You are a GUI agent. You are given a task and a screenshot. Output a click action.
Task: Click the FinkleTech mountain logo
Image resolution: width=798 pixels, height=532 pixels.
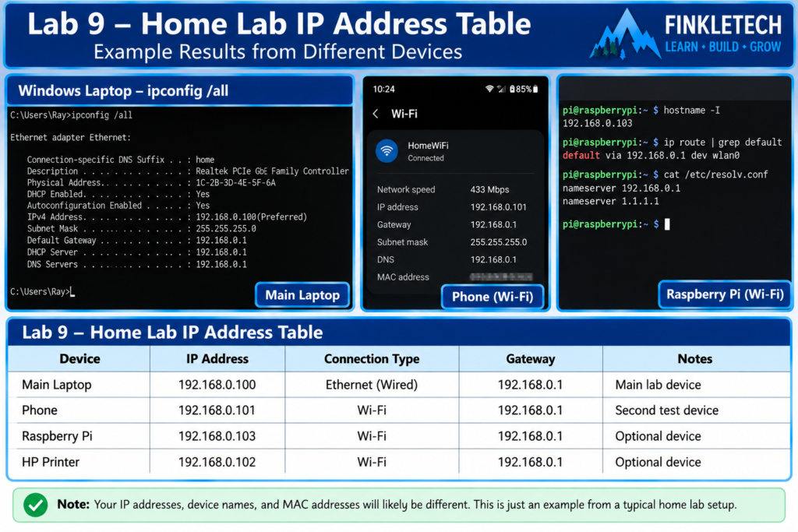626,34
